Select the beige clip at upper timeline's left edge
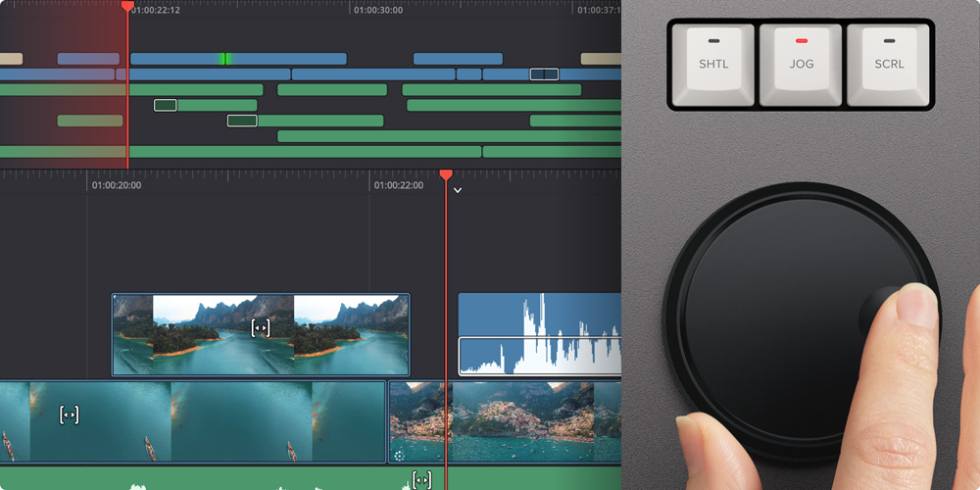 pos(10,59)
